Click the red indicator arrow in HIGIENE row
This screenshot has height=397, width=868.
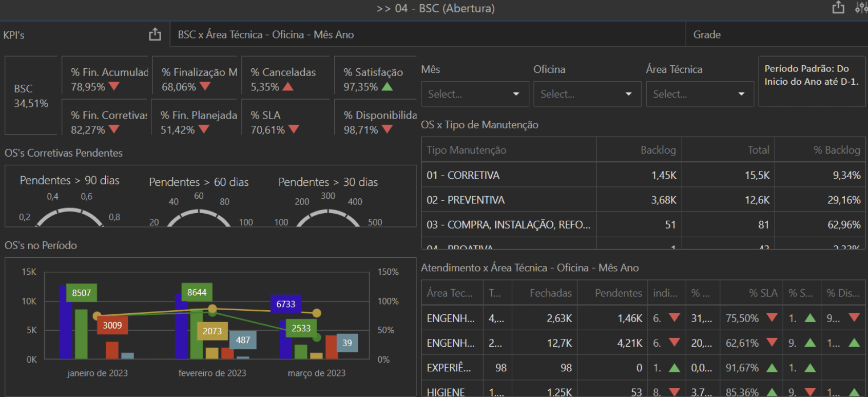pyautogui.click(x=674, y=392)
